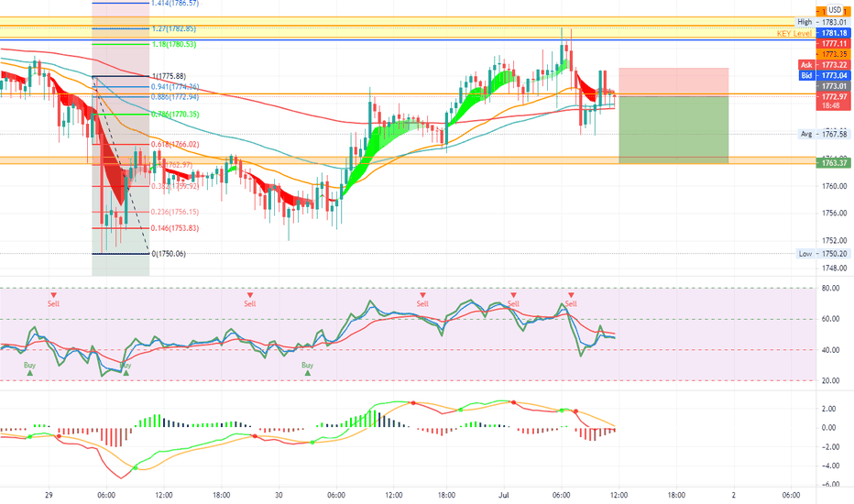This screenshot has height=504, width=854.
Task: Click the 0.886(1772.94) Fibonacci label
Action: [x=175, y=97]
